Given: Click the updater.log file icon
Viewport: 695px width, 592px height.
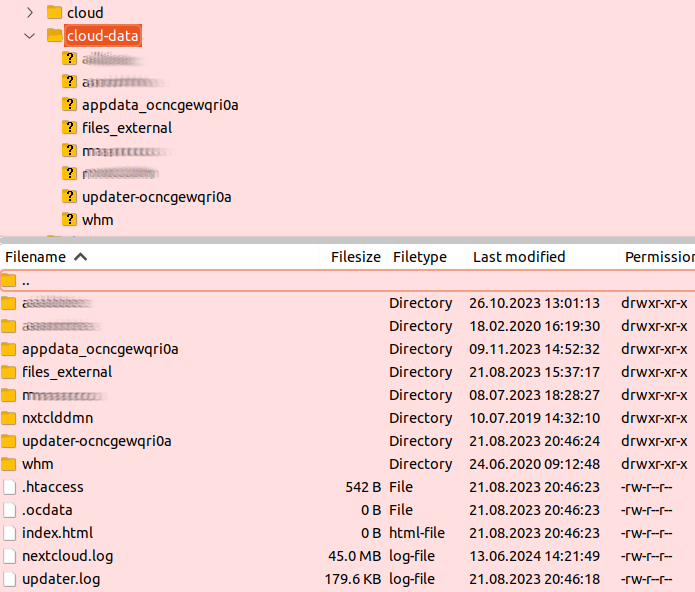Looking at the screenshot, I should (9, 579).
